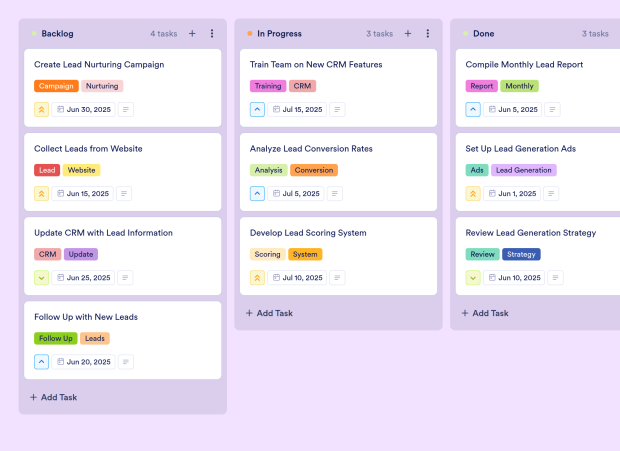Open Collect Leads from Website task title
The height and width of the screenshot is (451, 620).
(x=88, y=149)
